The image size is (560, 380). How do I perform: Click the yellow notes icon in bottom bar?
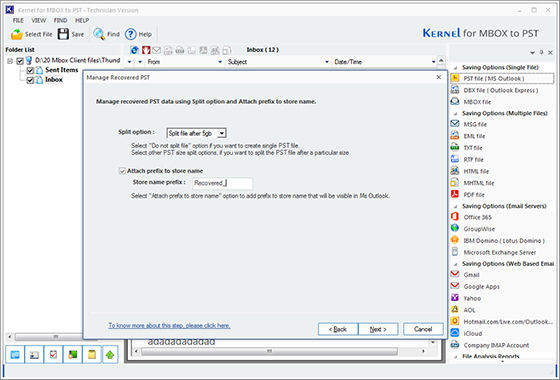point(92,354)
